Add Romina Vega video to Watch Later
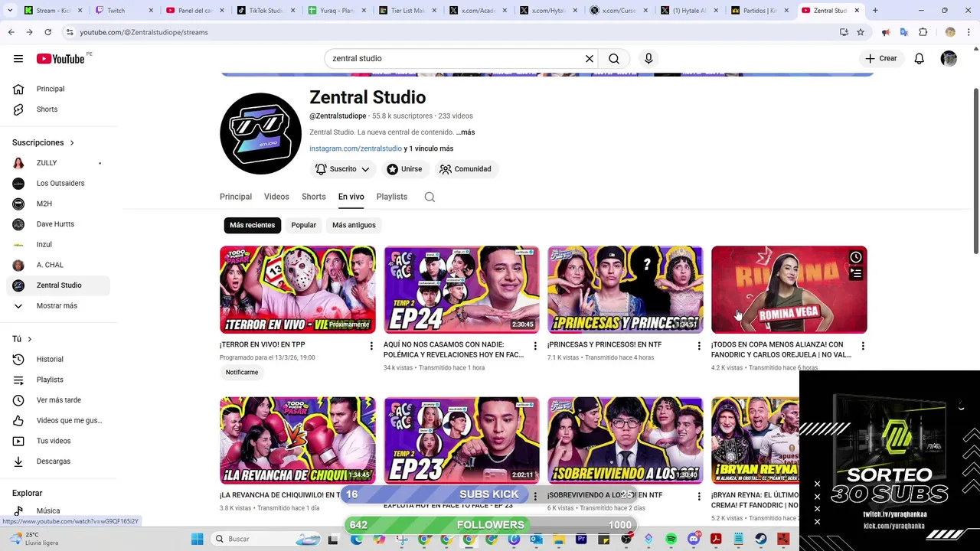Screen dimensions: 980x551 tap(855, 257)
